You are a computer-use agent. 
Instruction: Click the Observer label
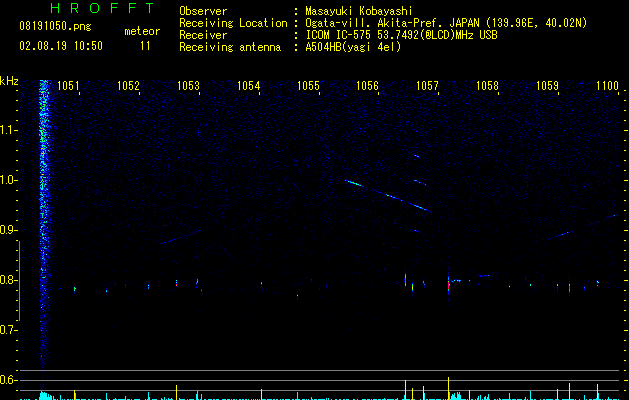203,11
